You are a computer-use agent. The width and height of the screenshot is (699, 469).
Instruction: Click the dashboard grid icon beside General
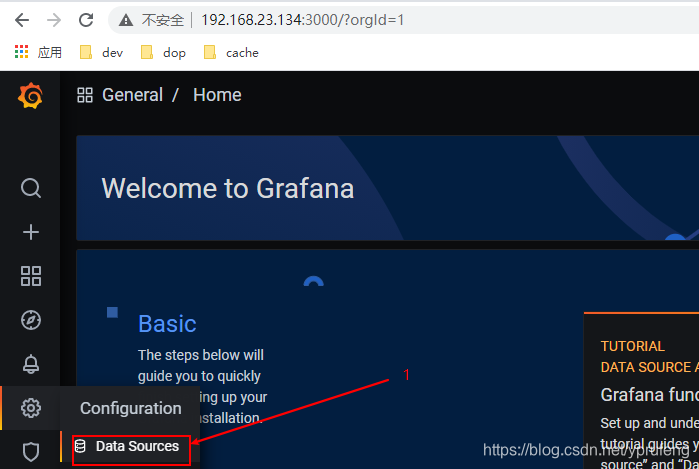click(85, 95)
